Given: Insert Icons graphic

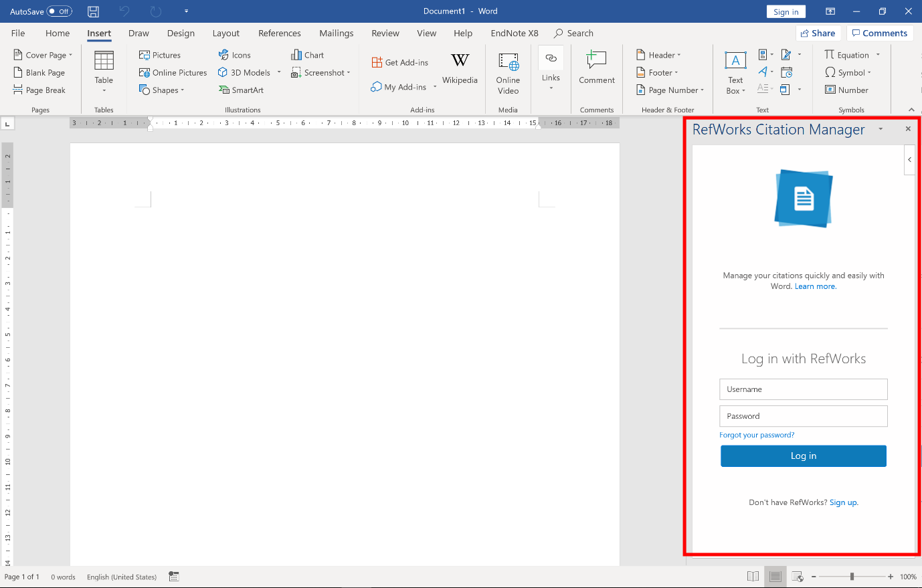Looking at the screenshot, I should [234, 56].
